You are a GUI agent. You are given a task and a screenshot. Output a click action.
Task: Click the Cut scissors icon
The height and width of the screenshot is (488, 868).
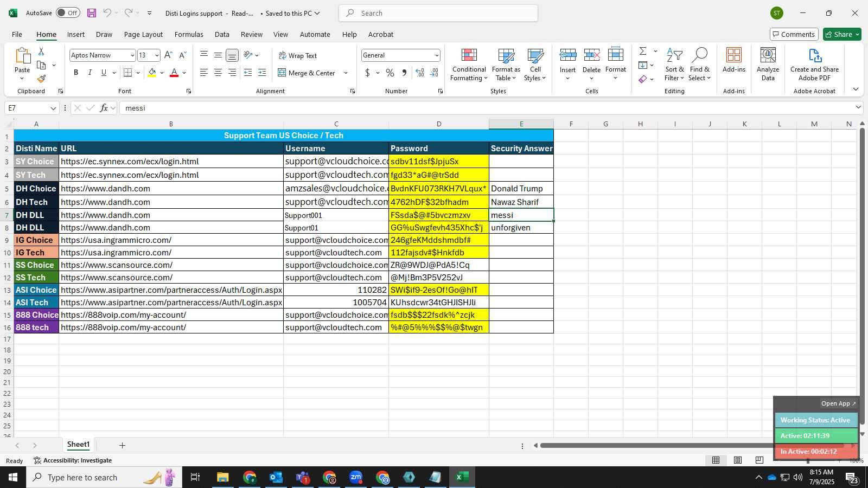click(41, 52)
